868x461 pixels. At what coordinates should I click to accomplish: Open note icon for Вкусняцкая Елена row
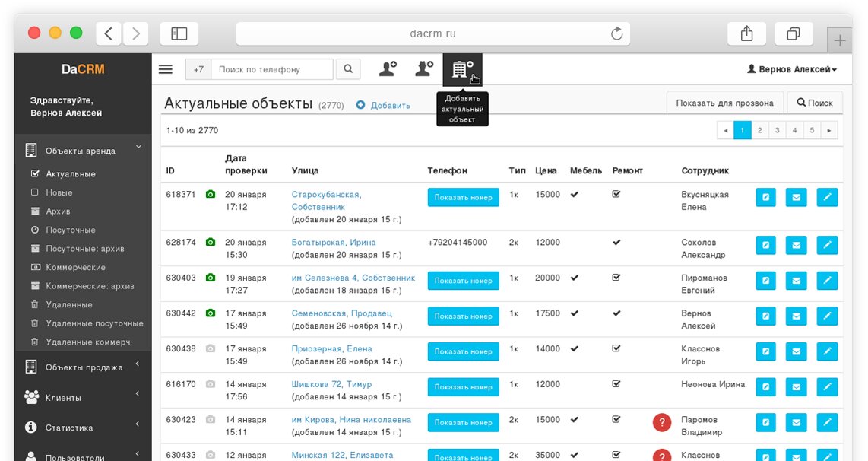point(765,197)
